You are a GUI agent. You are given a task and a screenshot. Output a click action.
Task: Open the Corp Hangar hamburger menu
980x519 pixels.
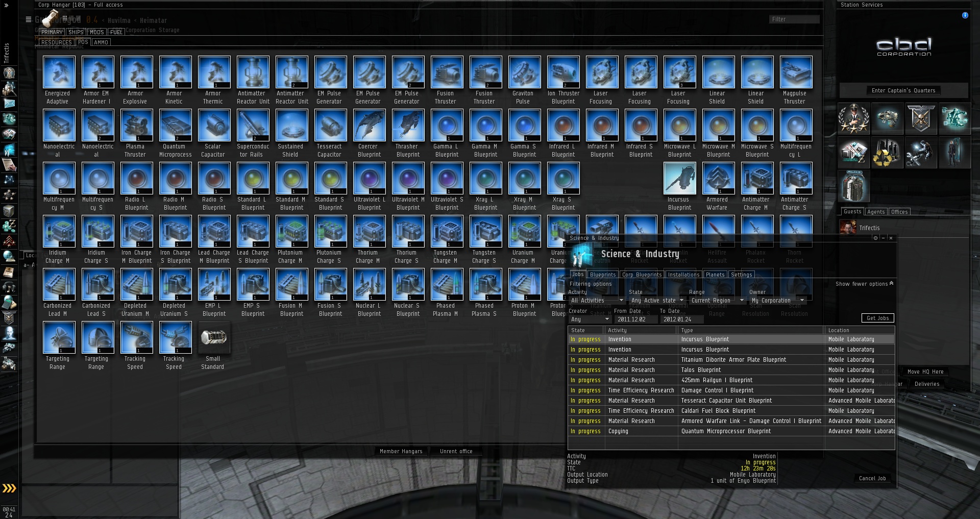tap(29, 19)
